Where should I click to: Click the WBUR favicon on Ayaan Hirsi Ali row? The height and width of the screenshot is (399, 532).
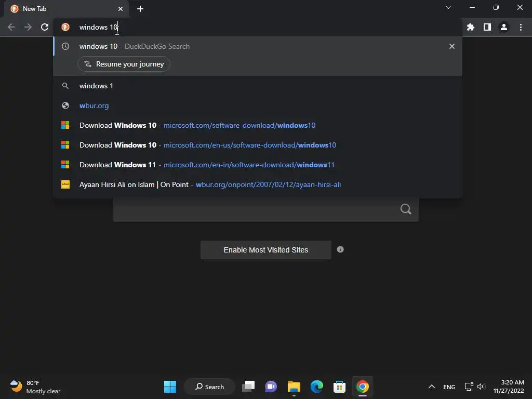coord(65,184)
